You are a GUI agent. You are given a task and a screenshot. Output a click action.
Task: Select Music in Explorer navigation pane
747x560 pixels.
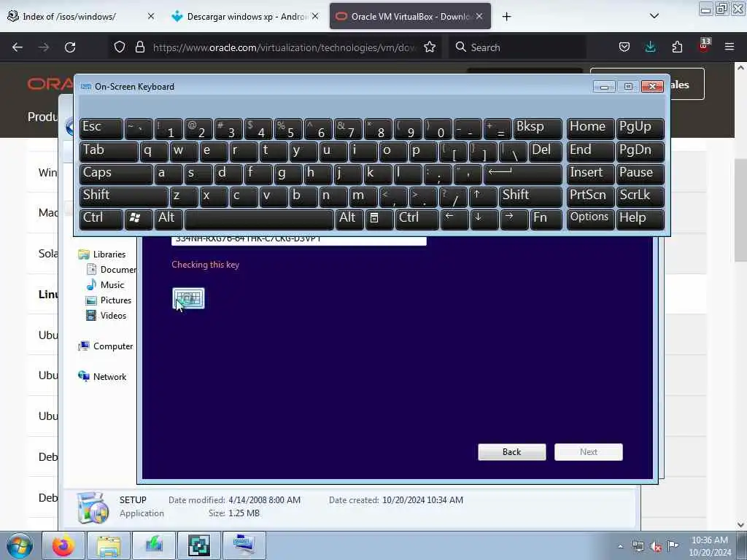click(x=112, y=285)
